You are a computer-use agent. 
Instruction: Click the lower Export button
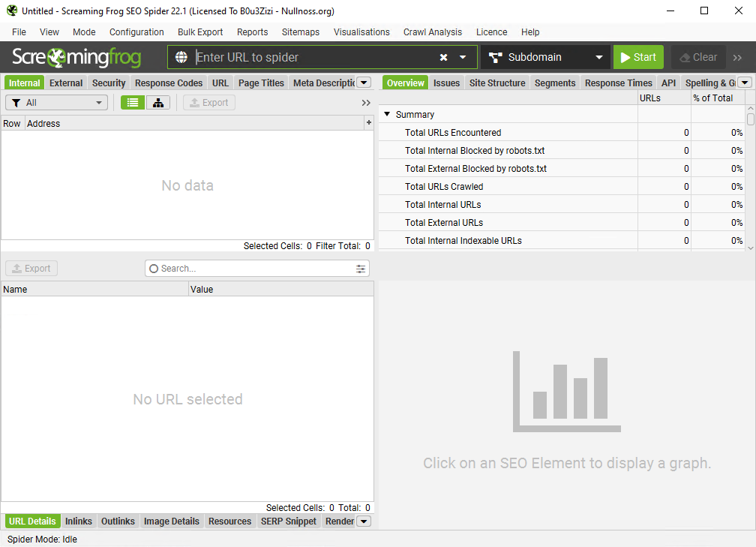[31, 268]
